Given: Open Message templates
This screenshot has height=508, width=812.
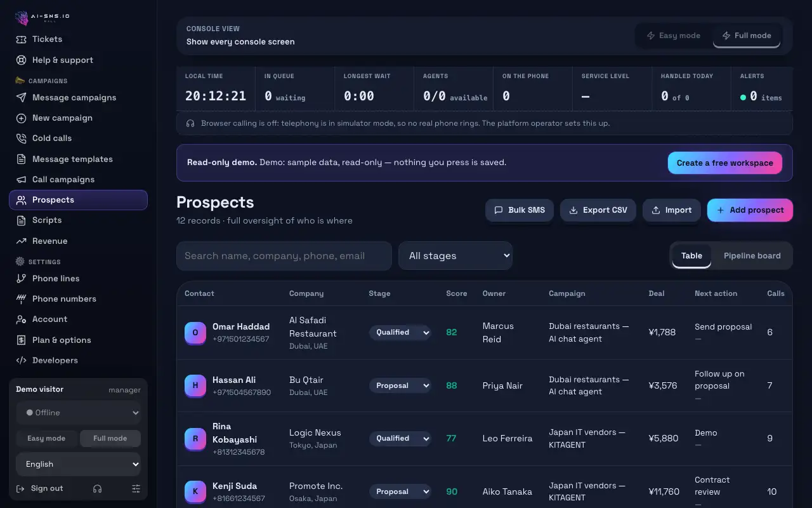Looking at the screenshot, I should tap(78, 159).
